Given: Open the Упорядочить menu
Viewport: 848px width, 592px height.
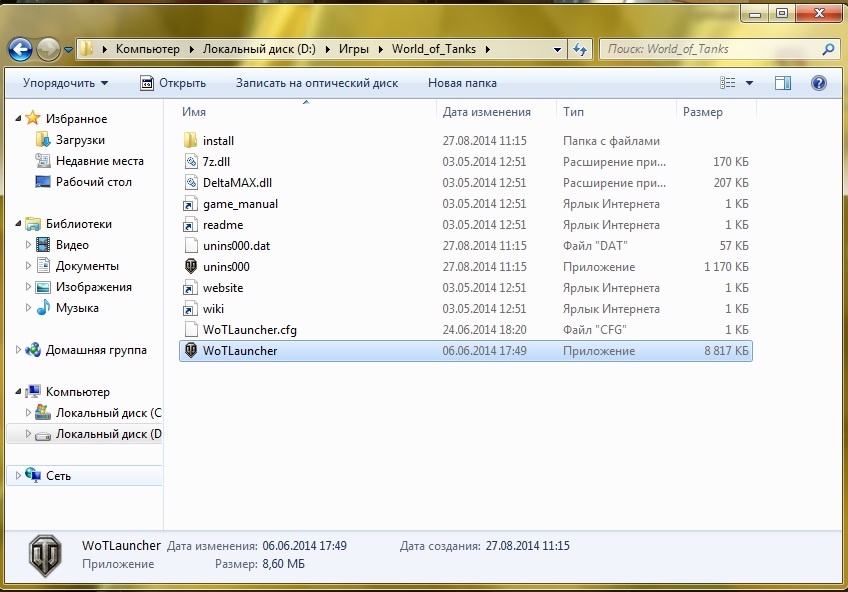Looking at the screenshot, I should coord(65,83).
